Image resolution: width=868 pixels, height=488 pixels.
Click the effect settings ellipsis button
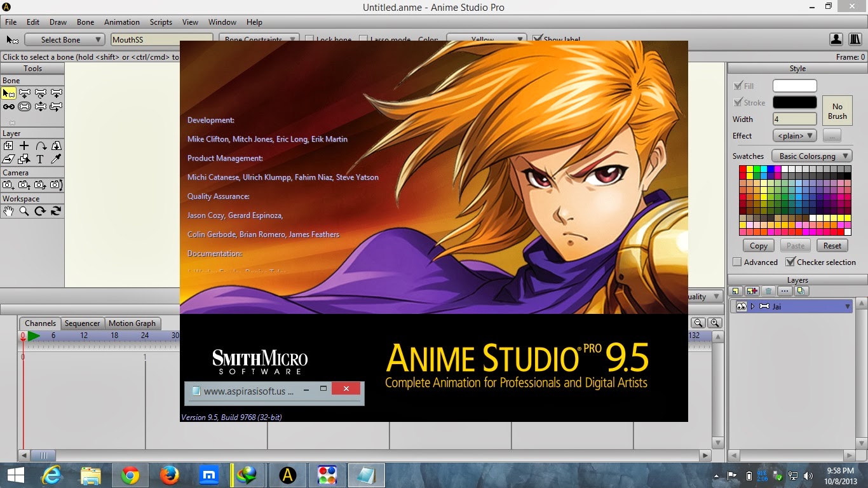832,135
